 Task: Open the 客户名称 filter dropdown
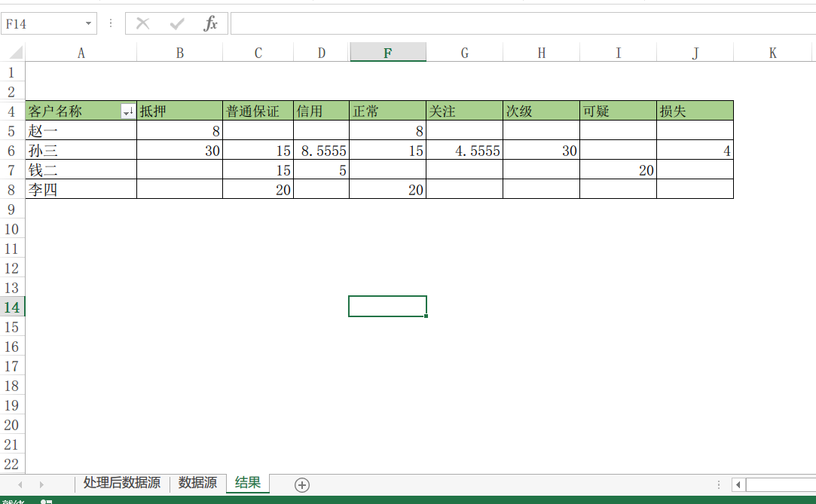(128, 111)
